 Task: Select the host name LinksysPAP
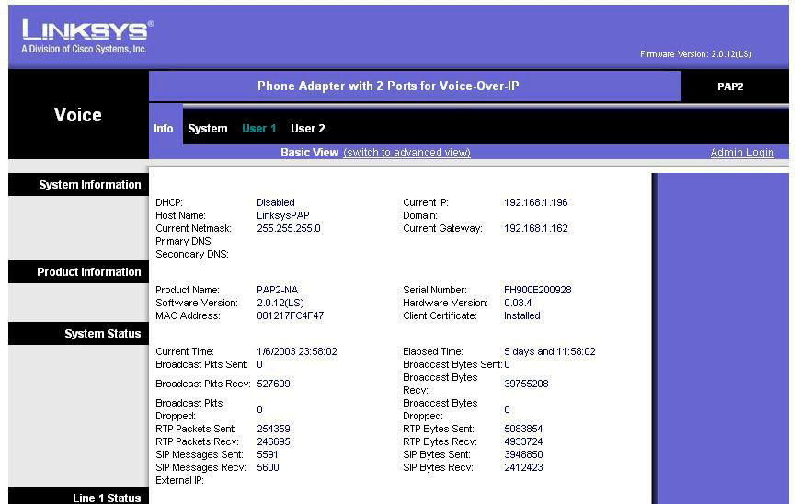282,215
